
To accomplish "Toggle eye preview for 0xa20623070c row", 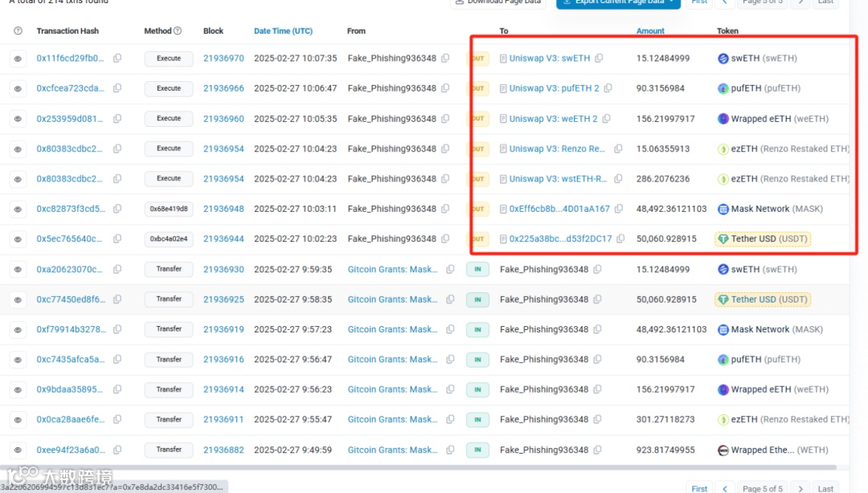I will tap(18, 270).
